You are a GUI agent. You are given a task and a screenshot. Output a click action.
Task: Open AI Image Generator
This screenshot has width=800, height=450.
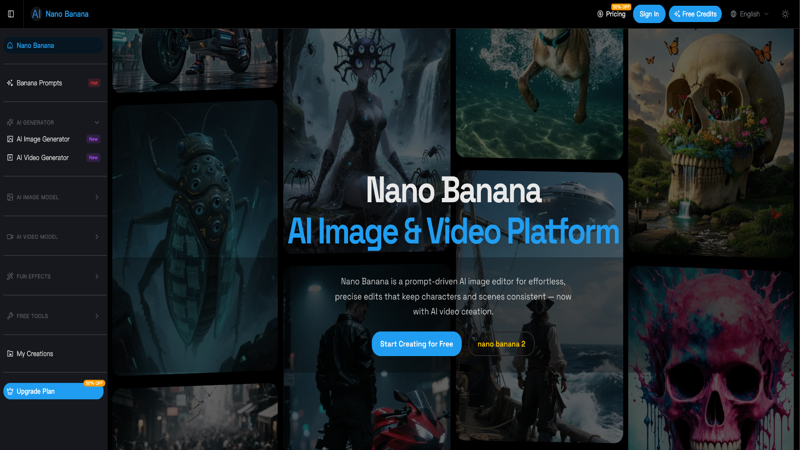click(x=54, y=139)
